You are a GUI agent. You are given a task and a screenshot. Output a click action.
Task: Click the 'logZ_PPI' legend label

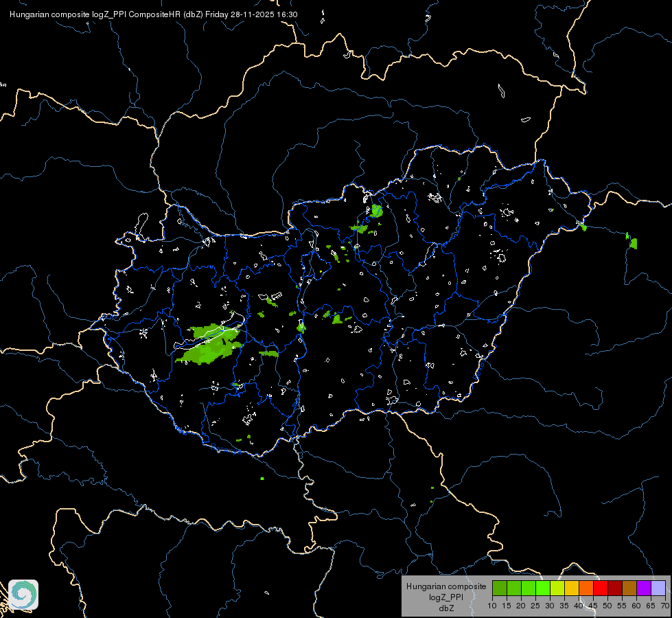[446, 597]
